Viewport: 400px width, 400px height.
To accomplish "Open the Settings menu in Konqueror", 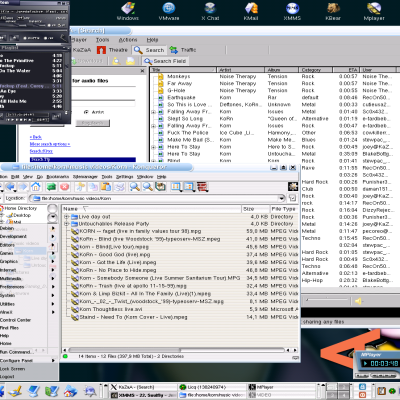I will pos(124,177).
